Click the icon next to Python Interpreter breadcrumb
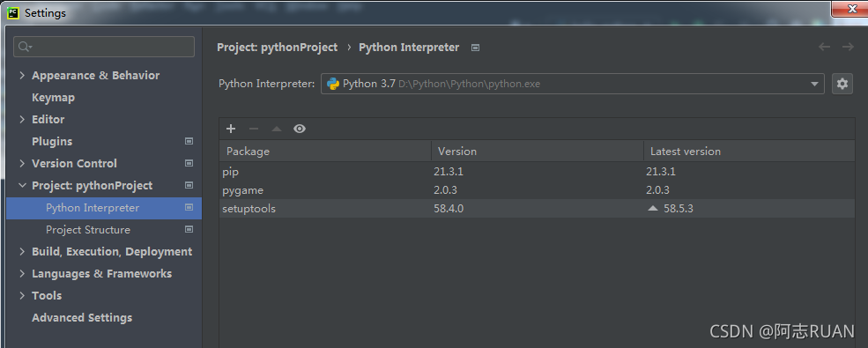This screenshot has height=348, width=868. pyautogui.click(x=475, y=48)
